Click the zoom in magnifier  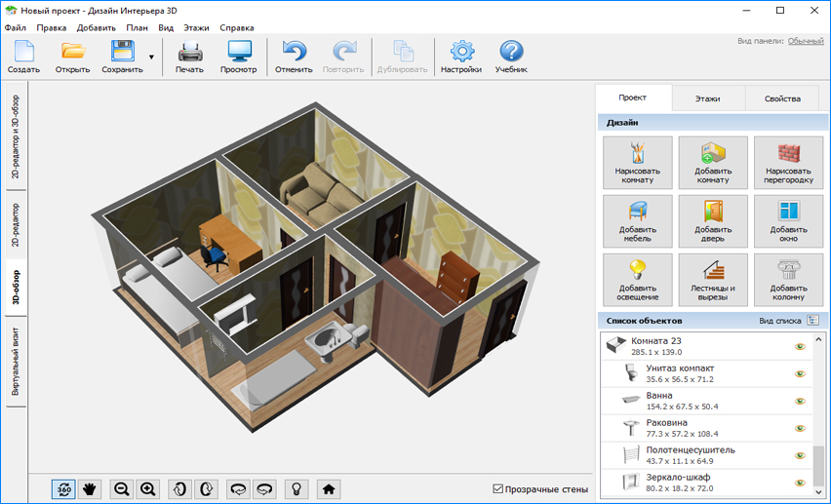point(148,488)
